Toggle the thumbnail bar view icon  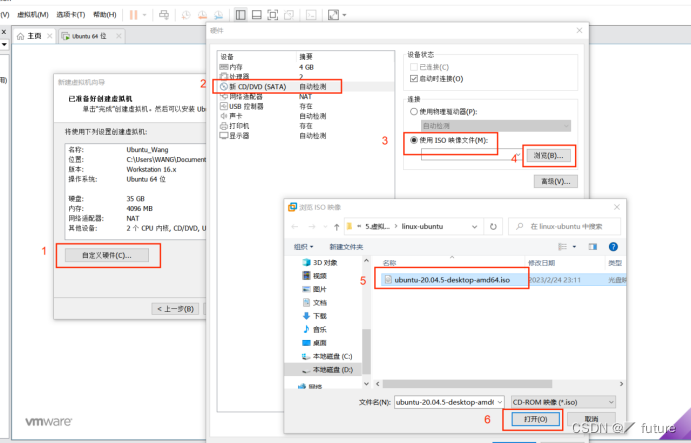point(256,15)
